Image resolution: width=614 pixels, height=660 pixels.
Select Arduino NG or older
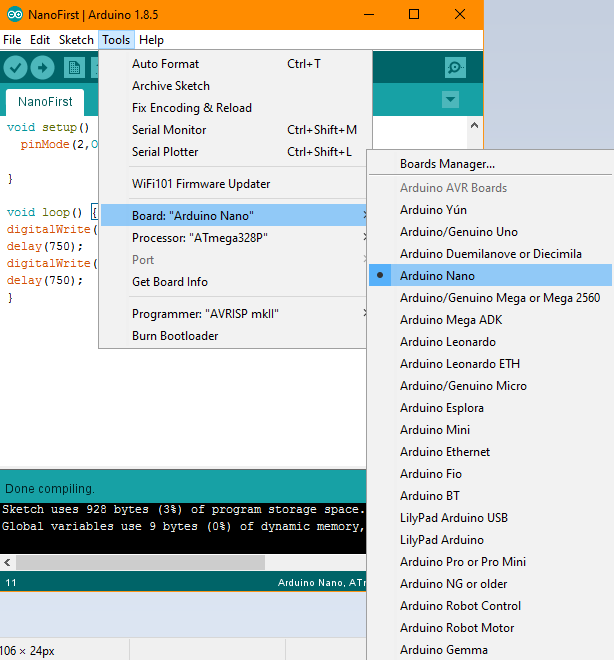tap(490, 584)
